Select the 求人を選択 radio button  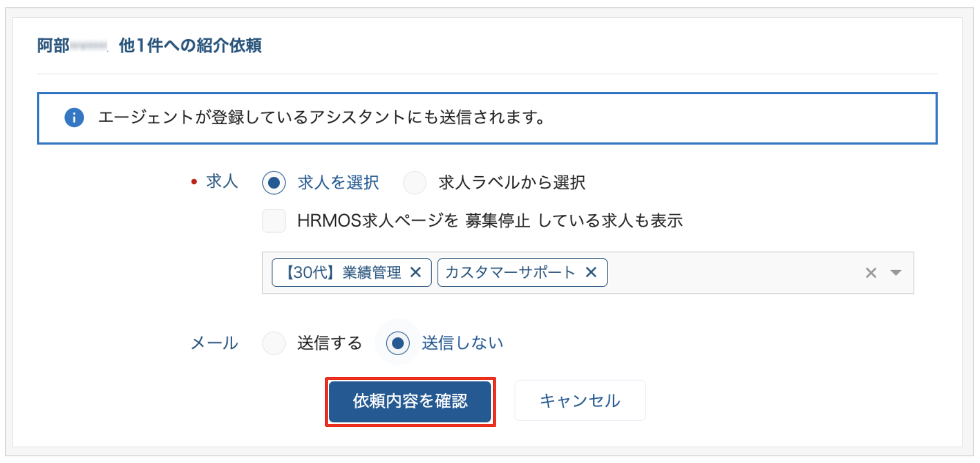click(274, 183)
